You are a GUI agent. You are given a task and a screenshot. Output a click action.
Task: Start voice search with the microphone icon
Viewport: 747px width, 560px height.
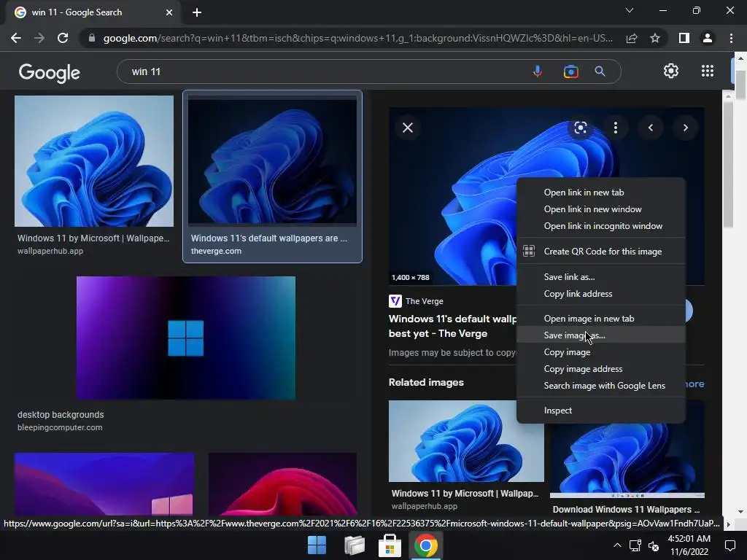click(x=538, y=71)
